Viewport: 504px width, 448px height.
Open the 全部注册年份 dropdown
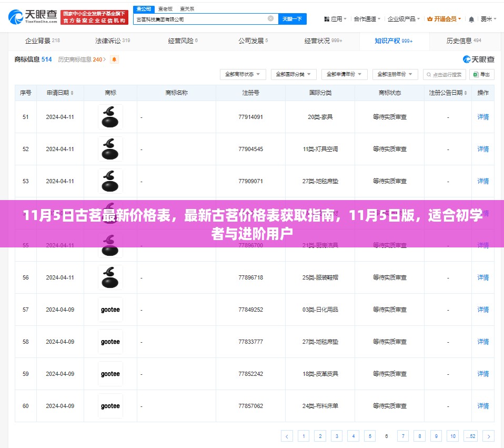395,74
